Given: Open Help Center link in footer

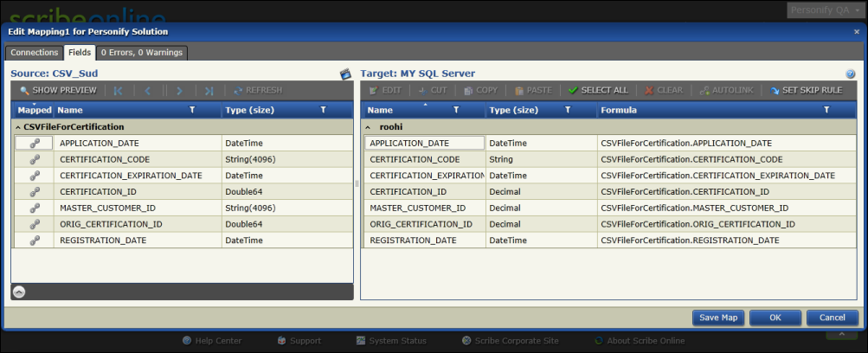Looking at the screenshot, I should point(212,341).
